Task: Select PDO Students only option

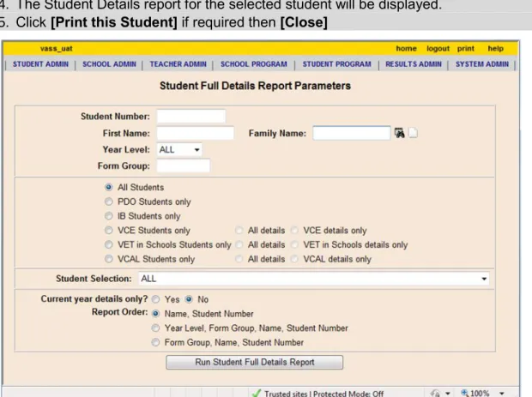Action: click(x=109, y=202)
